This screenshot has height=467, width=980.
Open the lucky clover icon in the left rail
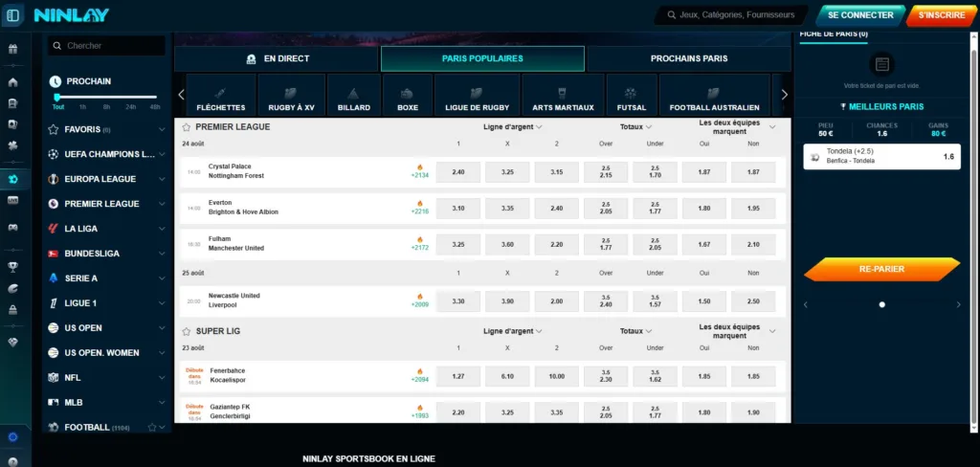[12, 145]
